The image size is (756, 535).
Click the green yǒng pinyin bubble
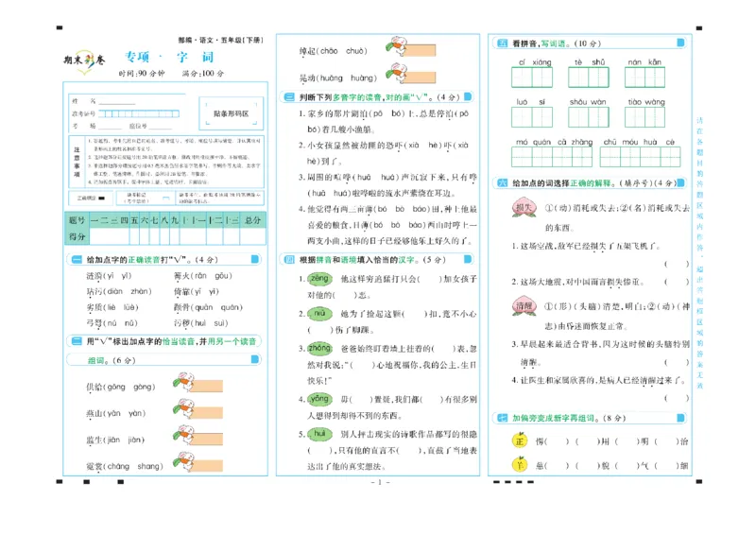319,399
